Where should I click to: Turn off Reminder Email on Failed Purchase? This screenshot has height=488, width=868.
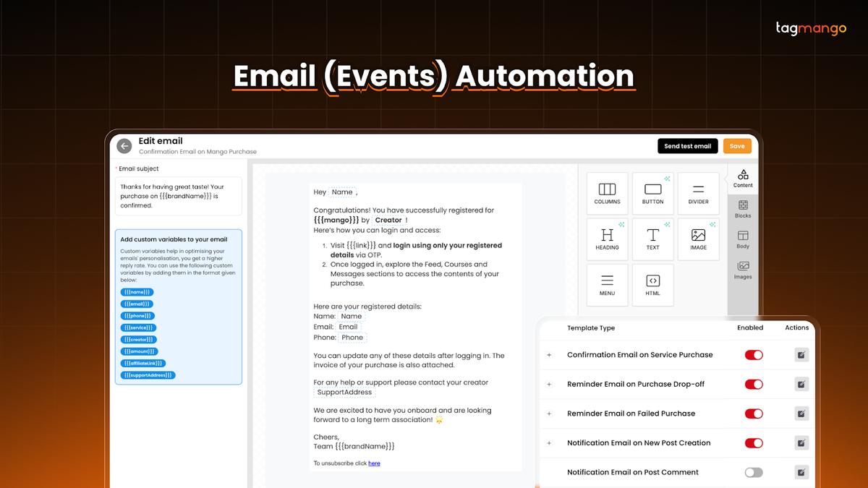(754, 414)
